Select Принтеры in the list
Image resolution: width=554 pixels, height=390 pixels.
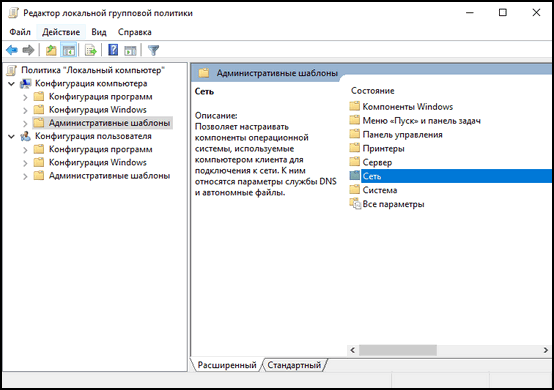pyautogui.click(x=383, y=148)
